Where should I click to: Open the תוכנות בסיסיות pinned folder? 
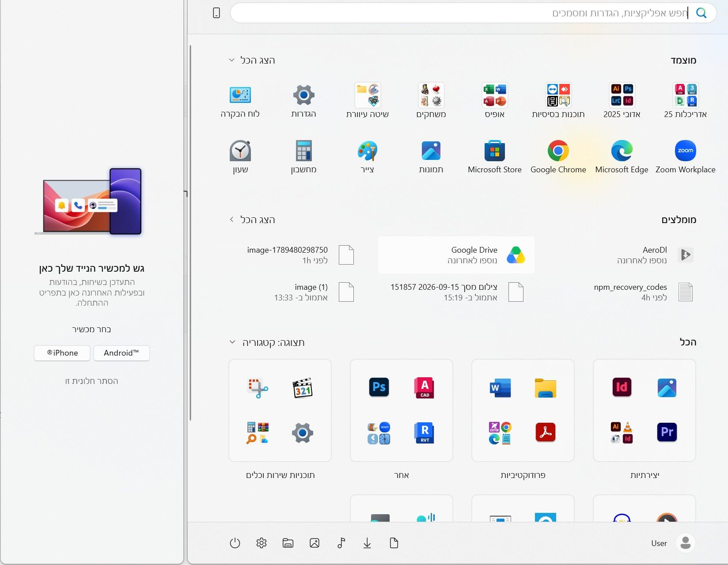pyautogui.click(x=558, y=101)
